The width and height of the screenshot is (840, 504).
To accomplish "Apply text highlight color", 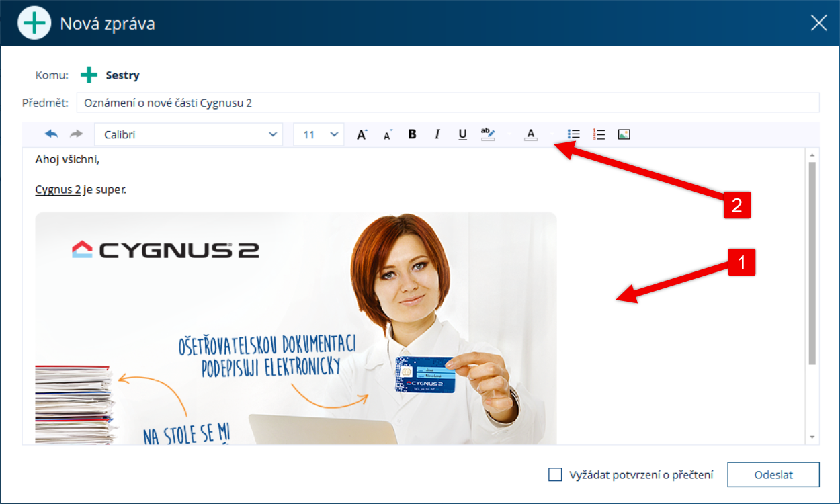I will 488,134.
